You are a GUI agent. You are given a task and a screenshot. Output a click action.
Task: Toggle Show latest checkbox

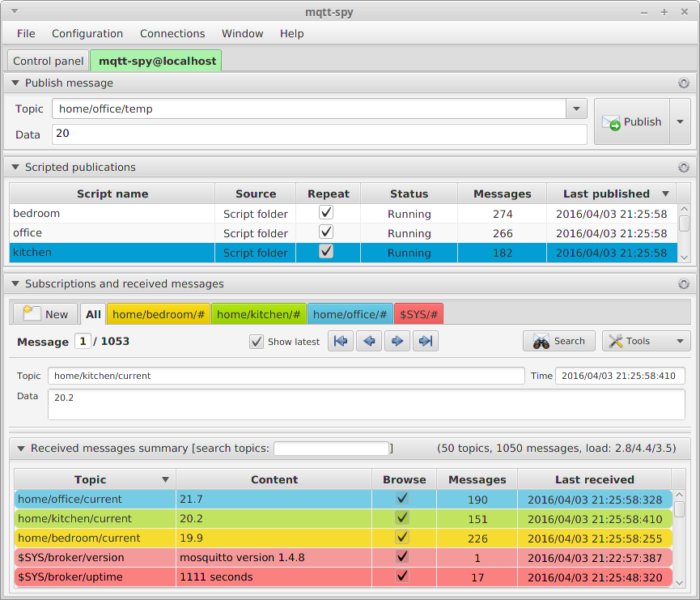pyautogui.click(x=256, y=342)
